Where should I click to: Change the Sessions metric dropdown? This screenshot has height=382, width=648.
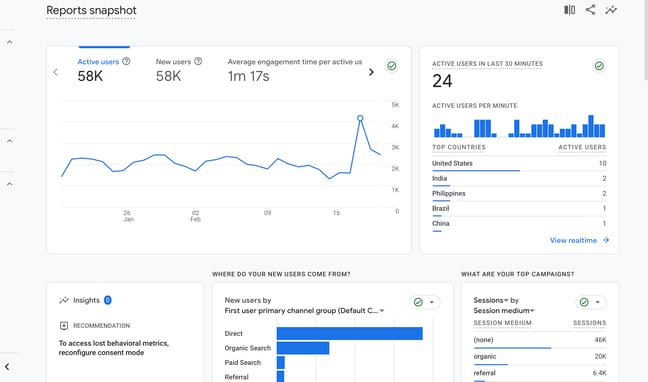491,300
